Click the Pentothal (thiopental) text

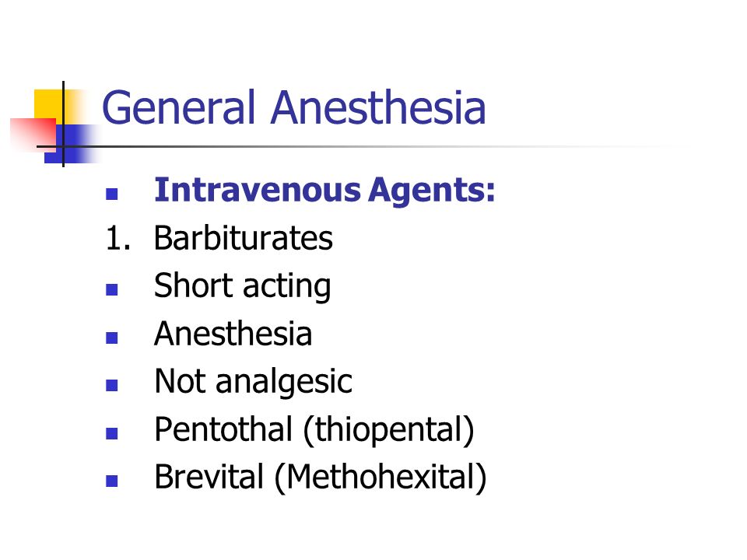pyautogui.click(x=314, y=430)
